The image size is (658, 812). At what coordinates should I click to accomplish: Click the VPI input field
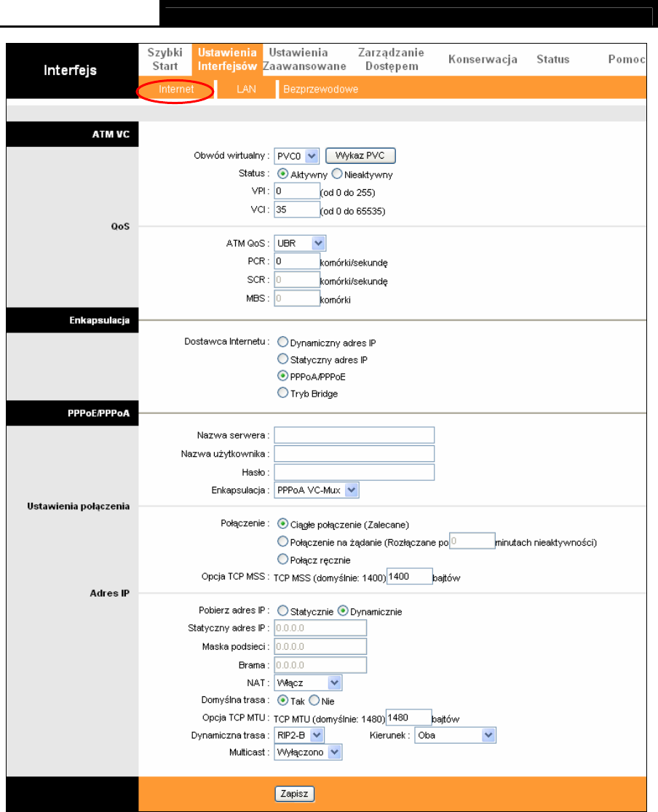pyautogui.click(x=297, y=191)
